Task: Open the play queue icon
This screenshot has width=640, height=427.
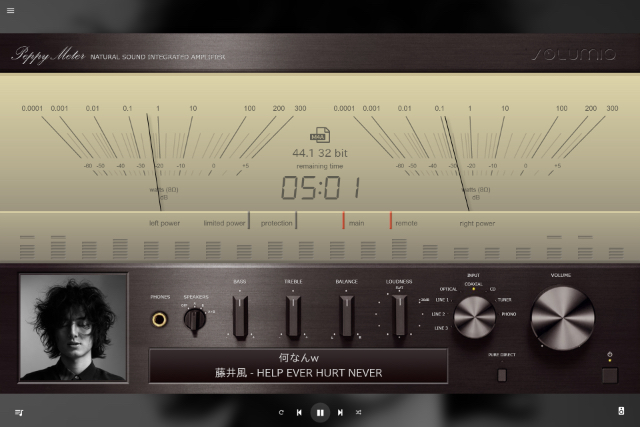Action: pyautogui.click(x=19, y=412)
